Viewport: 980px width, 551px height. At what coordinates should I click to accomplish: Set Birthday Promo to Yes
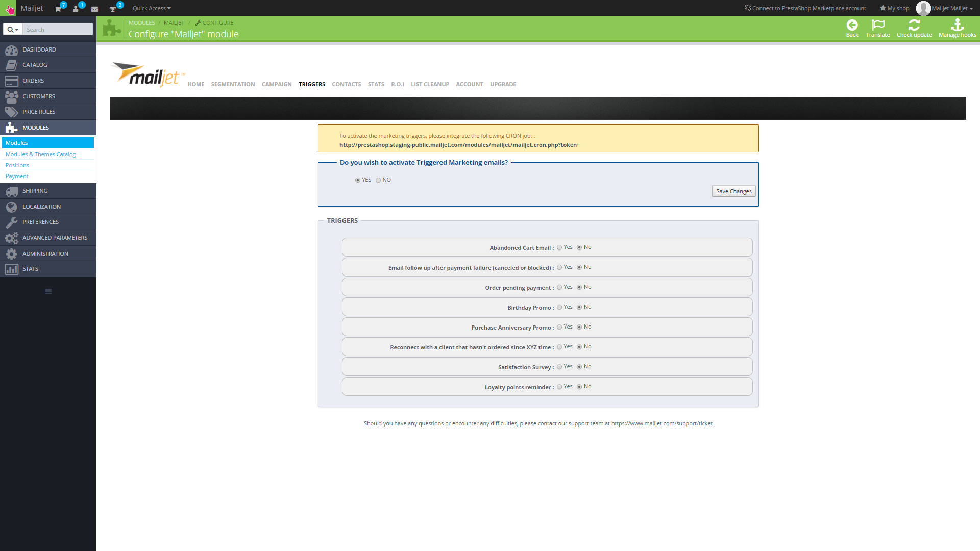tap(559, 307)
